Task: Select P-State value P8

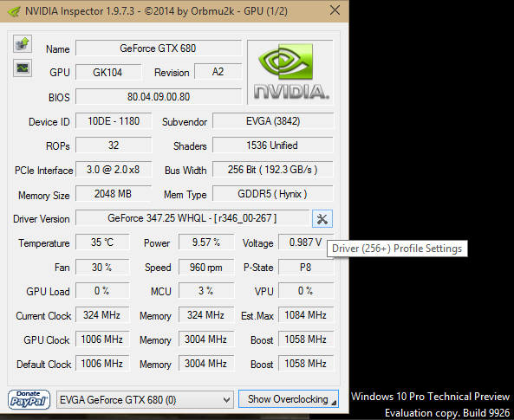Action: tap(306, 267)
